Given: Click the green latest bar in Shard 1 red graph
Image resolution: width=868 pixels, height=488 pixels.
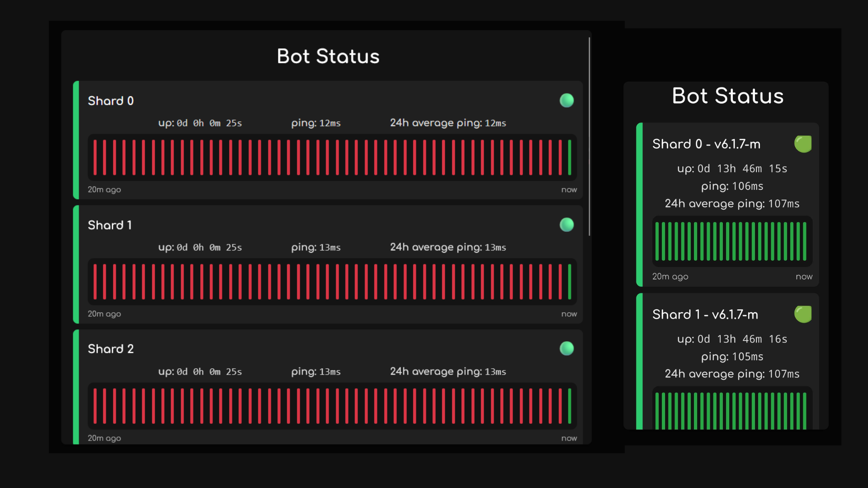Looking at the screenshot, I should click(570, 282).
